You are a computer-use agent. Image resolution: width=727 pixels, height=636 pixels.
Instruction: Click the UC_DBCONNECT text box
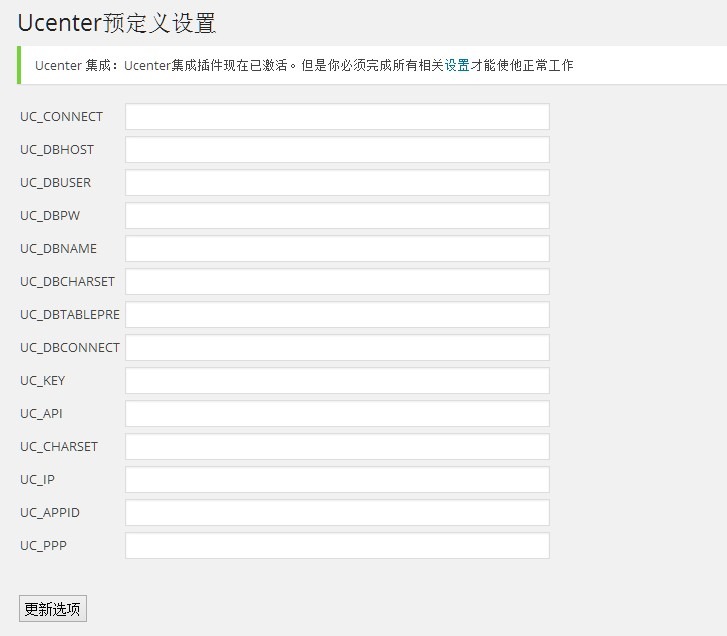[337, 347]
